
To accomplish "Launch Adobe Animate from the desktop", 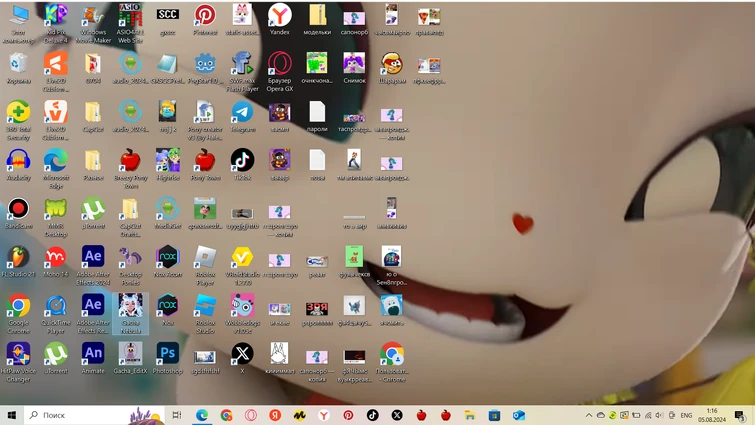I will pos(93,354).
